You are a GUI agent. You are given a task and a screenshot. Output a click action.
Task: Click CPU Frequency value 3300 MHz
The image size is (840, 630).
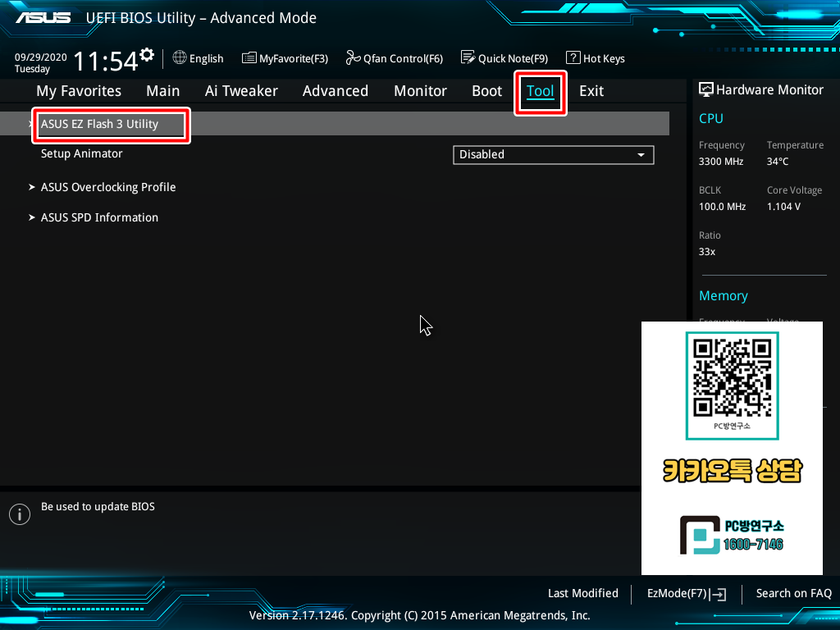click(x=721, y=162)
